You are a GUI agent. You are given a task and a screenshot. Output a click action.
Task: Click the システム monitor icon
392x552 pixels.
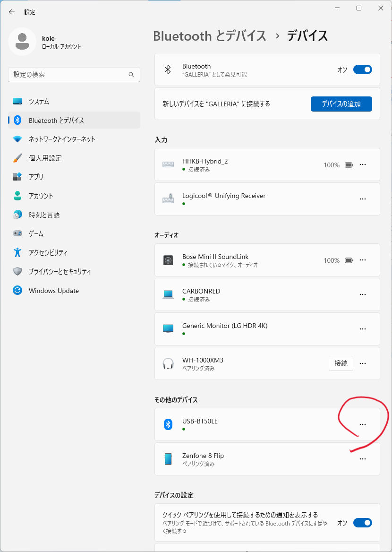(17, 102)
